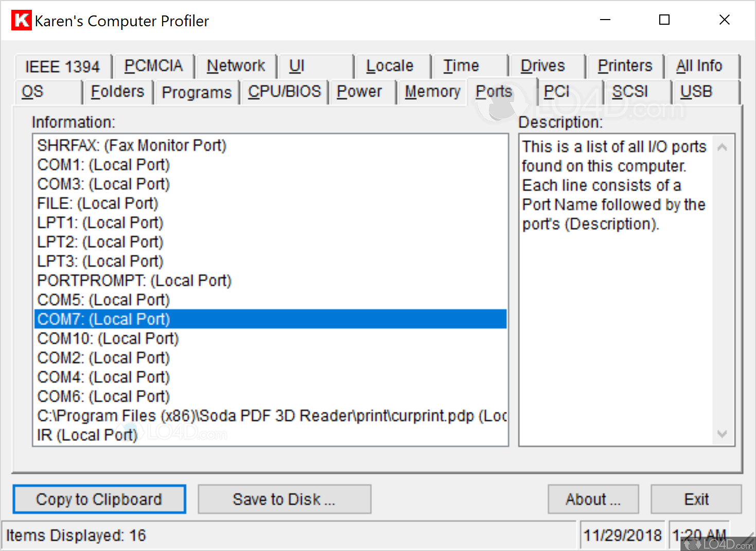Open the PCMCIA tab

153,66
